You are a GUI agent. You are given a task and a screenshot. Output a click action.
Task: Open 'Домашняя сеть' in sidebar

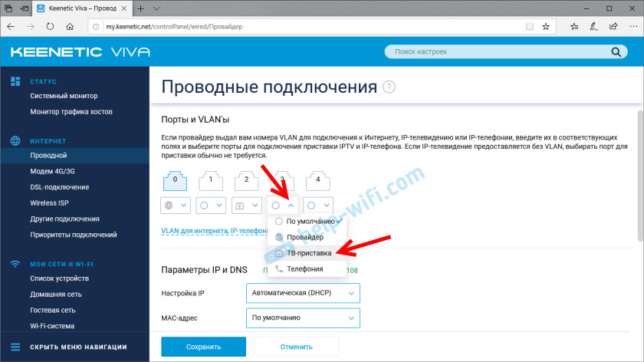(x=56, y=295)
